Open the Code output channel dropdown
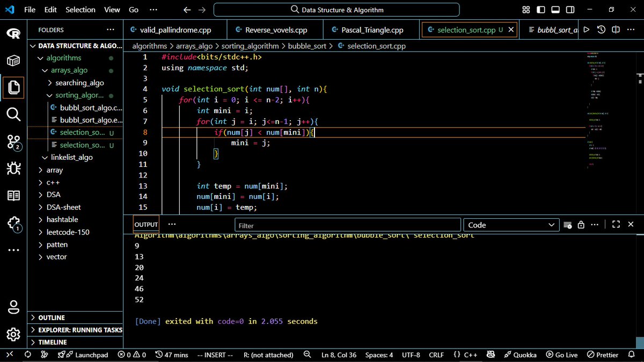This screenshot has width=644, height=362. click(511, 225)
